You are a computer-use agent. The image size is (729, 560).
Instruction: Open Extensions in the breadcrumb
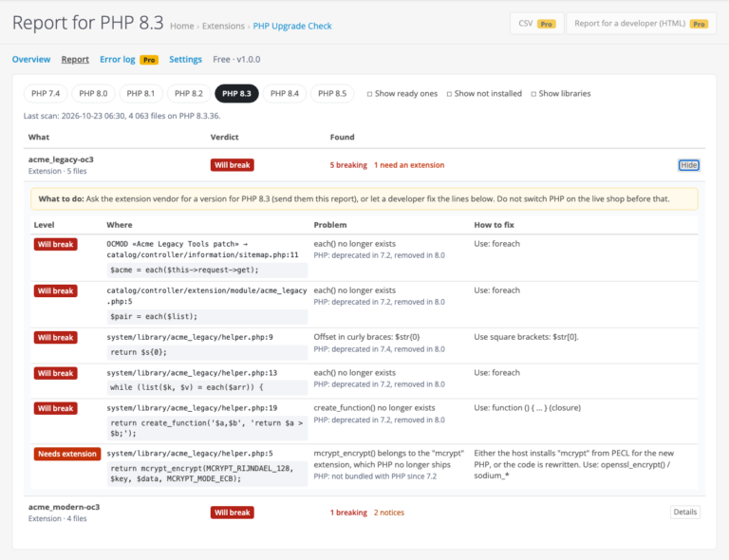223,26
